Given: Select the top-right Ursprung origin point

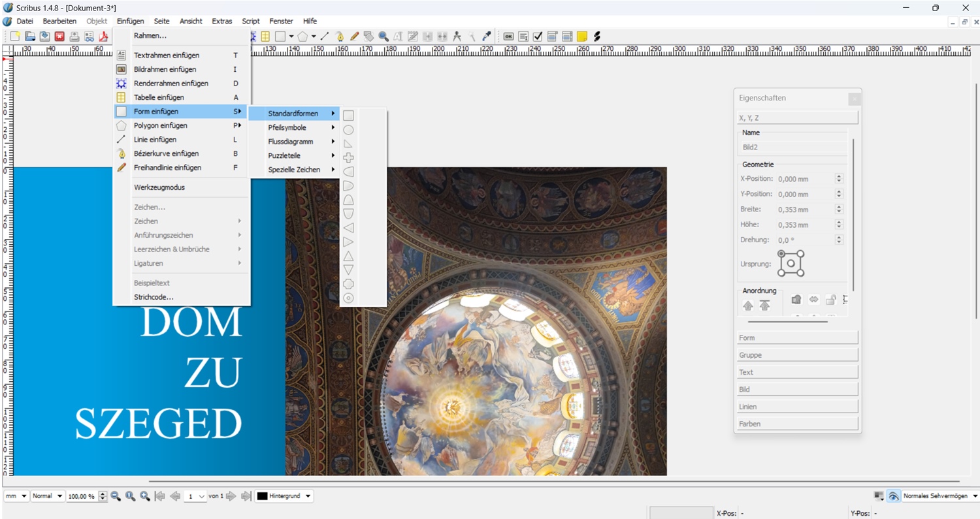Looking at the screenshot, I should click(x=801, y=254).
